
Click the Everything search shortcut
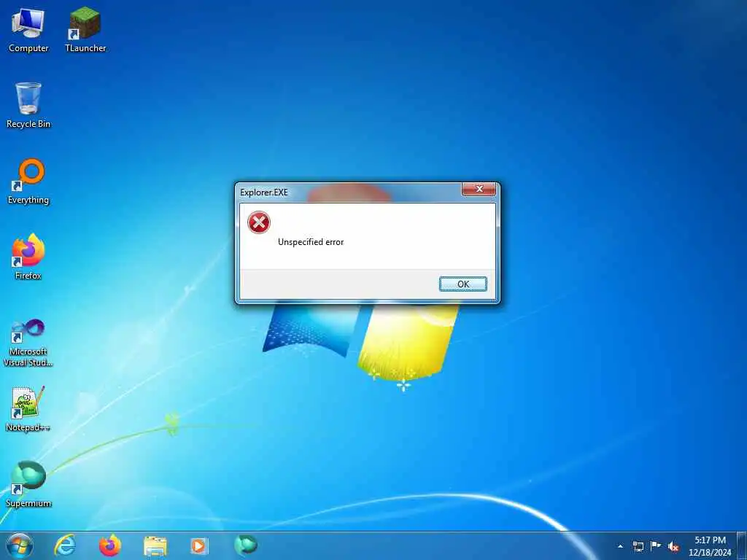pos(28,182)
